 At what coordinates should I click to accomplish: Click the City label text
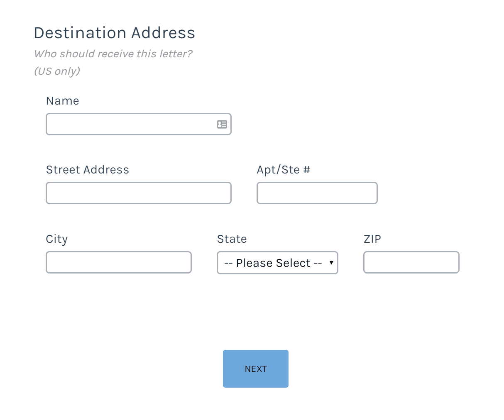point(57,239)
